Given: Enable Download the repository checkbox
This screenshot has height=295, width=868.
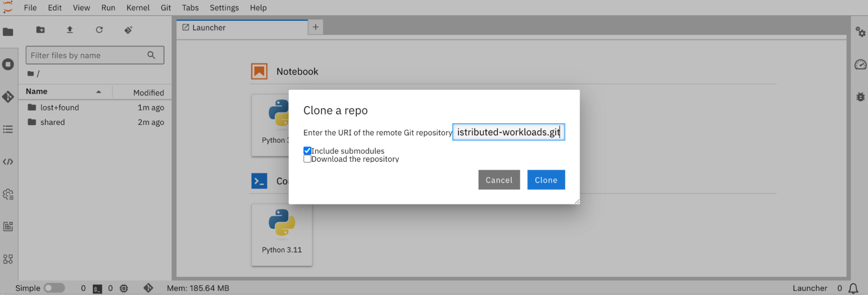Looking at the screenshot, I should click(307, 159).
